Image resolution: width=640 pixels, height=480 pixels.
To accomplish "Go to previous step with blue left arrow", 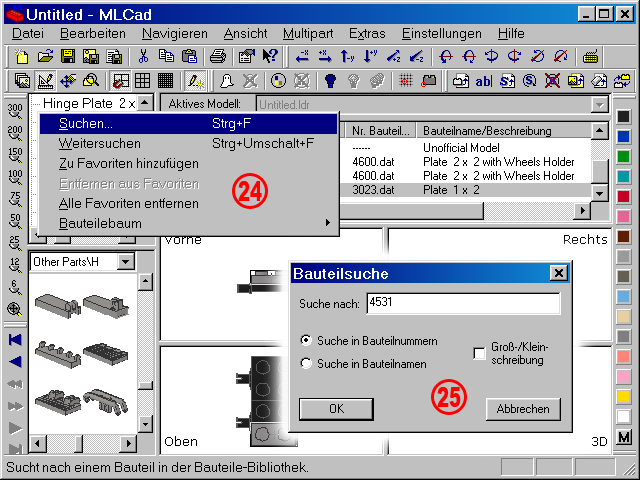I will [x=15, y=362].
